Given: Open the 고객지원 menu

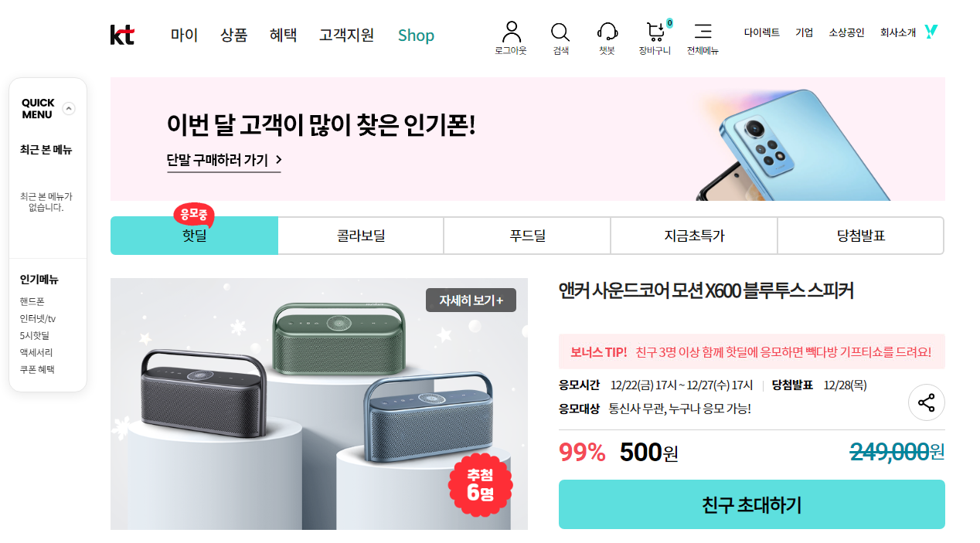Looking at the screenshot, I should point(347,35).
